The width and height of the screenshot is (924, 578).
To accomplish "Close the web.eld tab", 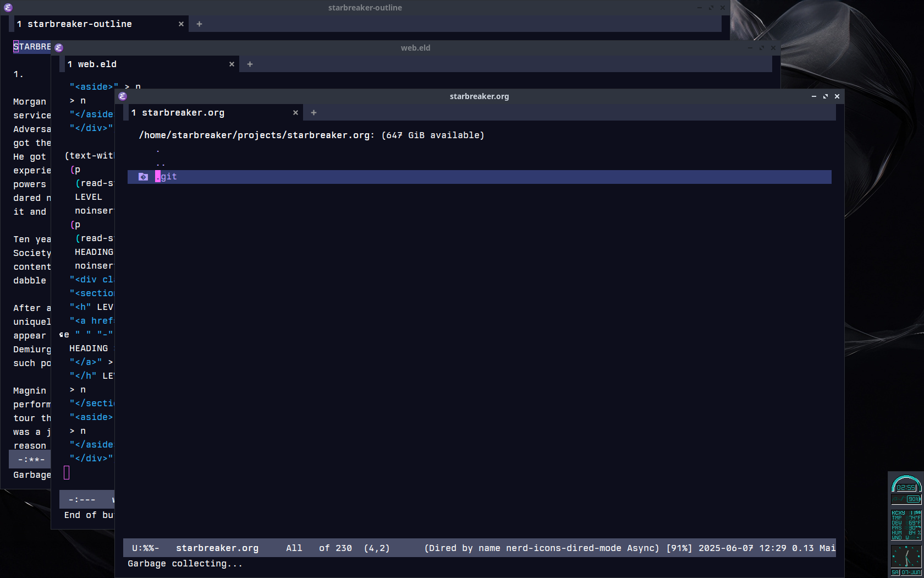I will point(232,64).
